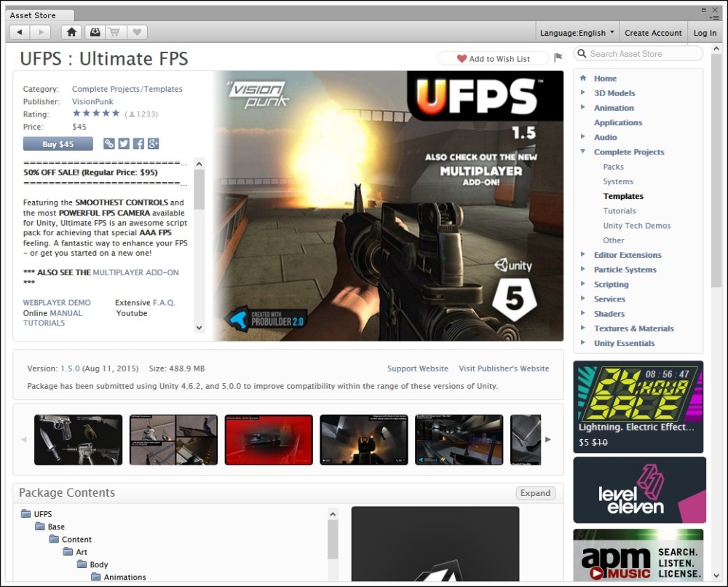Expand the 3D Models category
Image resolution: width=728 pixels, height=587 pixels.
coord(582,92)
